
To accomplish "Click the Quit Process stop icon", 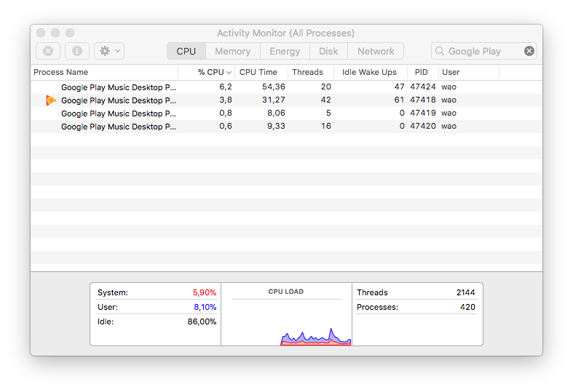I will tap(48, 51).
